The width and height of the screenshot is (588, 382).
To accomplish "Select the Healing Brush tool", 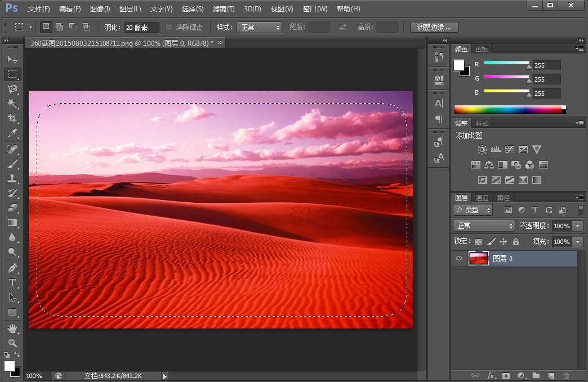I will 12,149.
